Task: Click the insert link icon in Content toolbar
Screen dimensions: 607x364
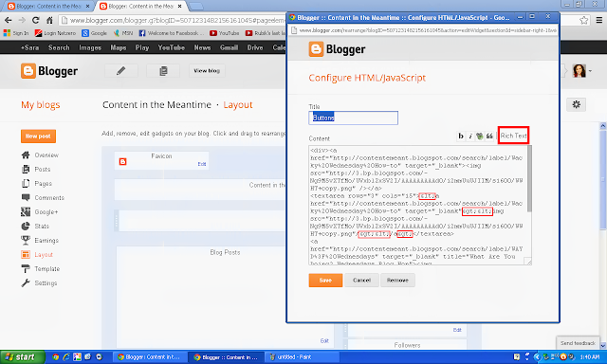Action: click(480, 136)
